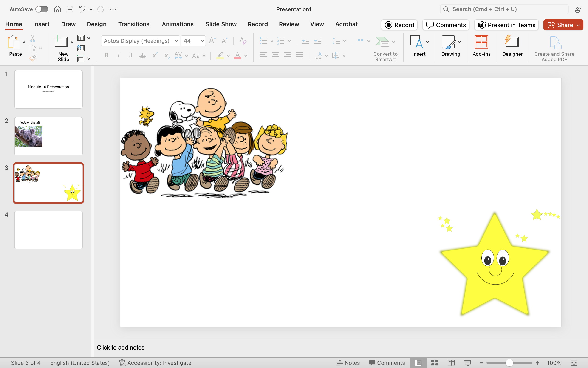Open the Acrobat tab
The height and width of the screenshot is (368, 588).
(x=346, y=24)
